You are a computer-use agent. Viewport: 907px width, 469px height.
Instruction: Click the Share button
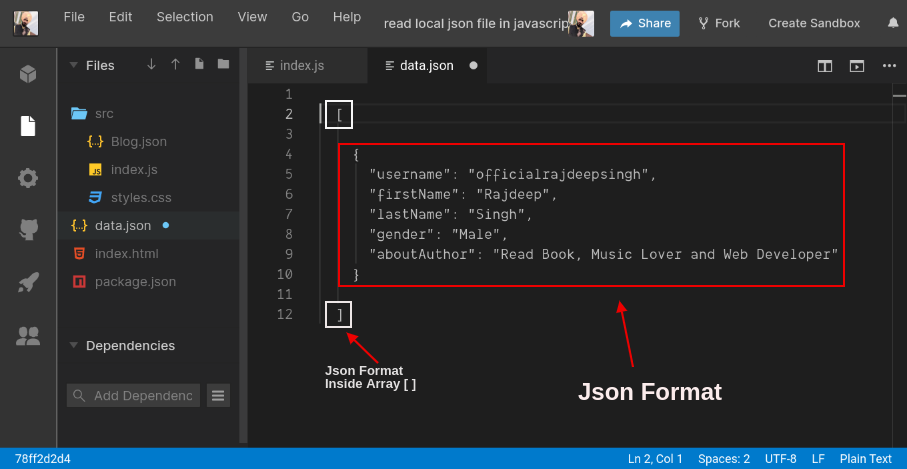pos(645,24)
